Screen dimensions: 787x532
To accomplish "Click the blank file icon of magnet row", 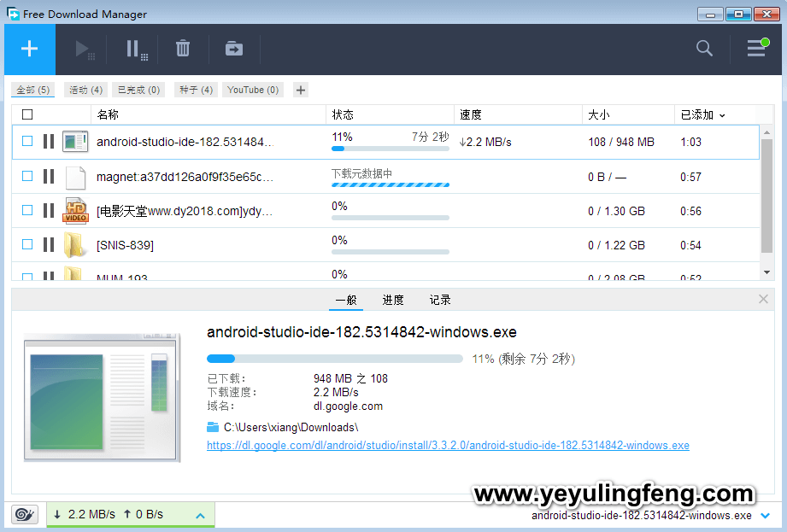I will click(75, 178).
